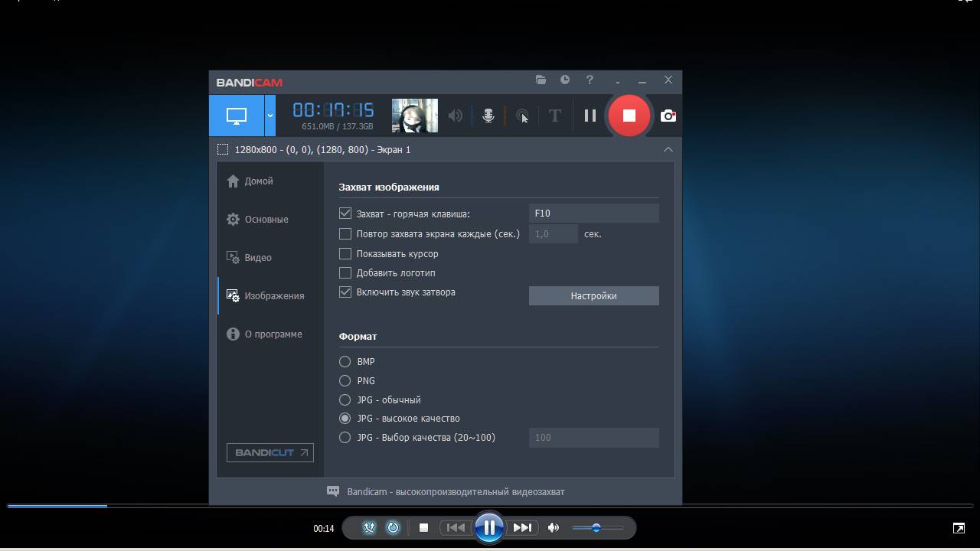The height and width of the screenshot is (551, 980).
Task: Click the home icon next to Домой
Action: coord(234,181)
